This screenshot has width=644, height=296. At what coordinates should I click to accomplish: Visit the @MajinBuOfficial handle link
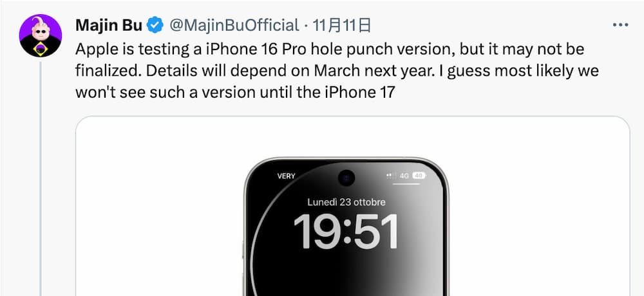click(234, 26)
